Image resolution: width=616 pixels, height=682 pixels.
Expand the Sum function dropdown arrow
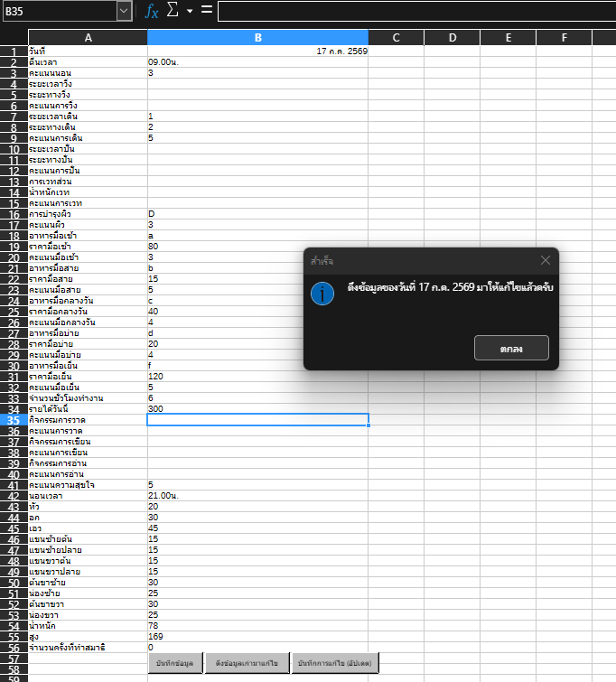pos(190,11)
